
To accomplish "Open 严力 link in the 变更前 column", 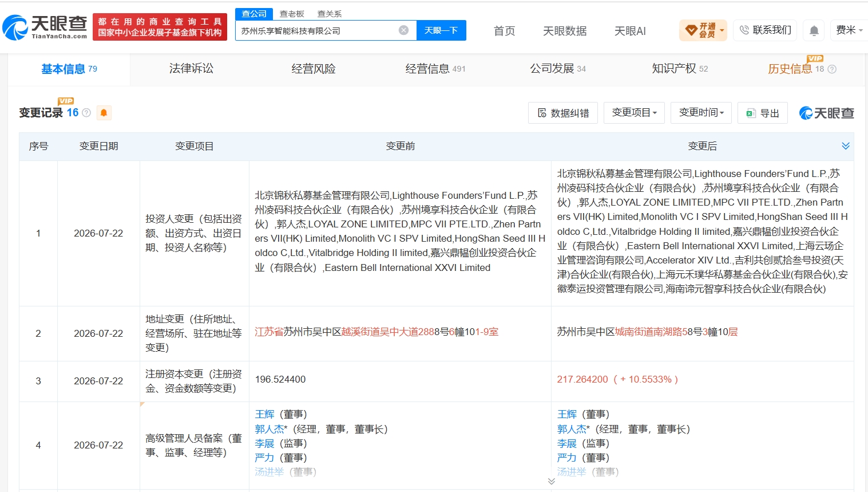I will tap(264, 458).
